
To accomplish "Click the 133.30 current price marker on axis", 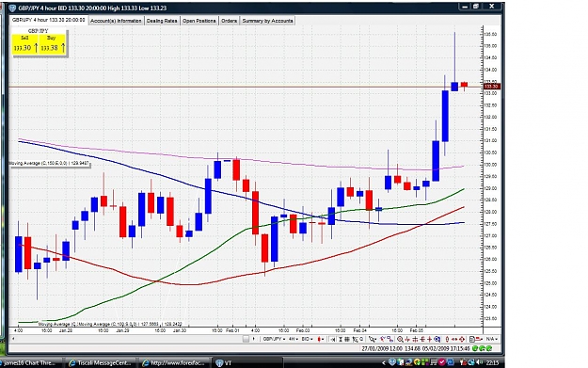I will click(491, 87).
